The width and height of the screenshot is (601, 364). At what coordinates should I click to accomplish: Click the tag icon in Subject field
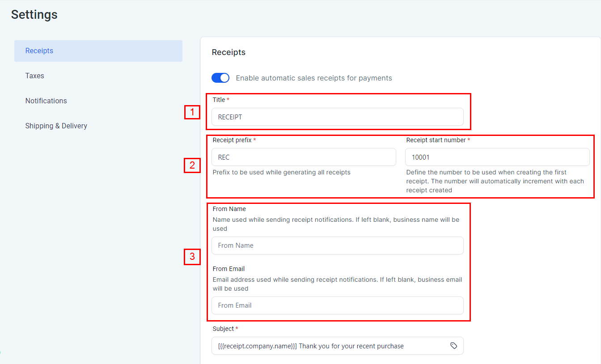(453, 346)
